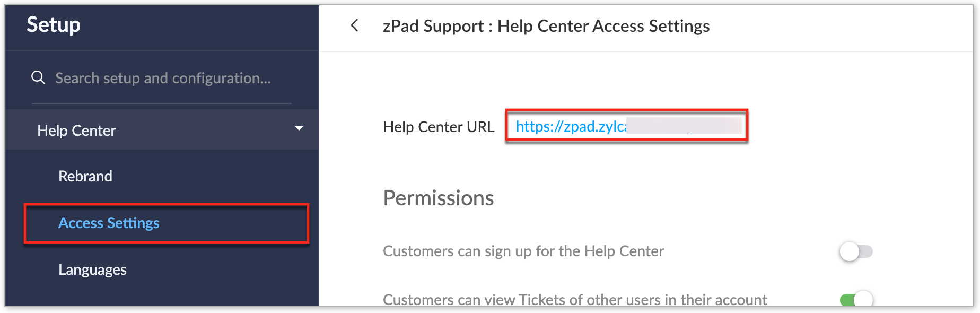
Task: Open the Rebrand settings page
Action: click(x=85, y=176)
